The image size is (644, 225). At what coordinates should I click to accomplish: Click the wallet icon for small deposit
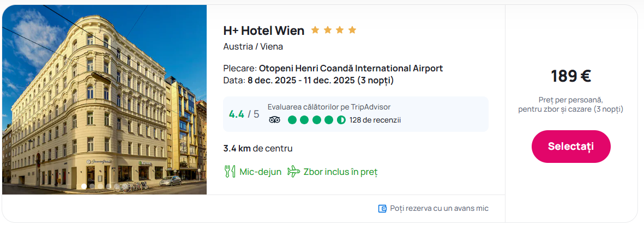coord(382,209)
